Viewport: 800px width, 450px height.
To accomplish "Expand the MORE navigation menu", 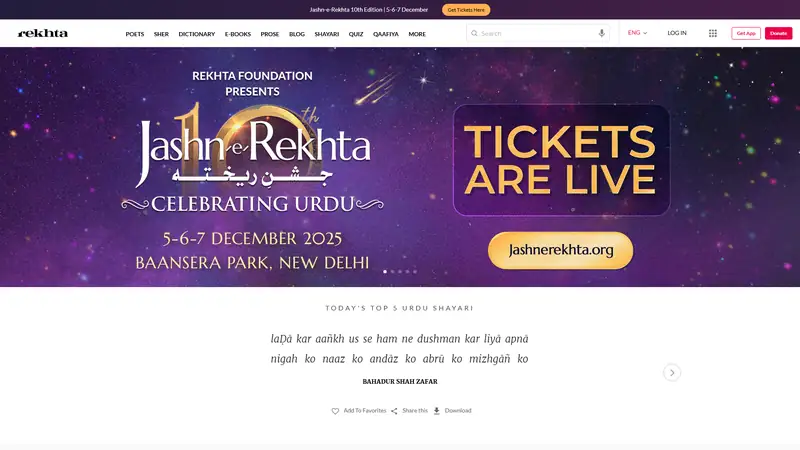I will point(417,34).
